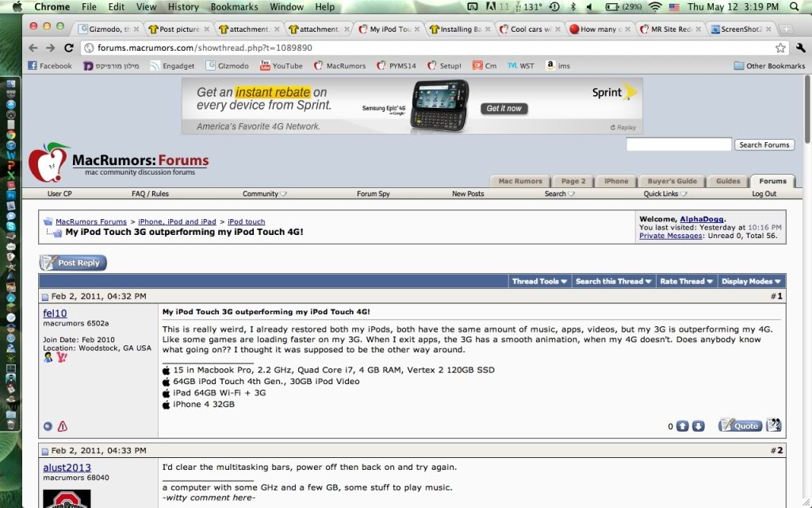Expand the Quick Links menu
The width and height of the screenshot is (812, 508).
[665, 194]
